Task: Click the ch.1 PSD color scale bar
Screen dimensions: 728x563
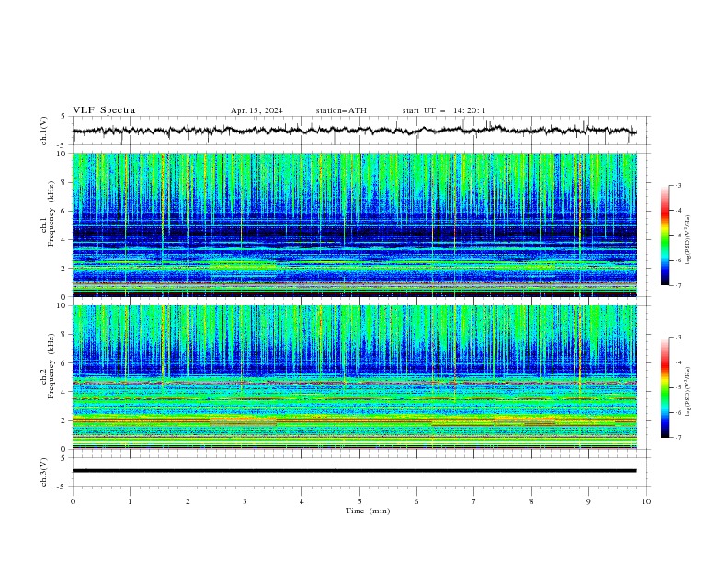Action: pos(665,236)
